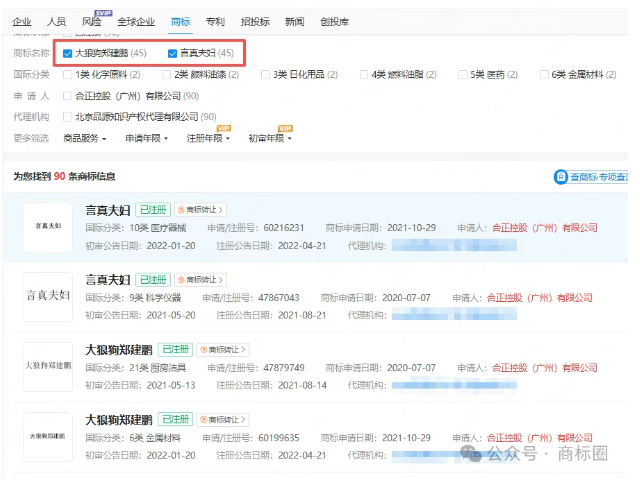Uncheck the 大狼狗郑建鹏 trademark name filter
The image size is (640, 489).
click(x=67, y=53)
